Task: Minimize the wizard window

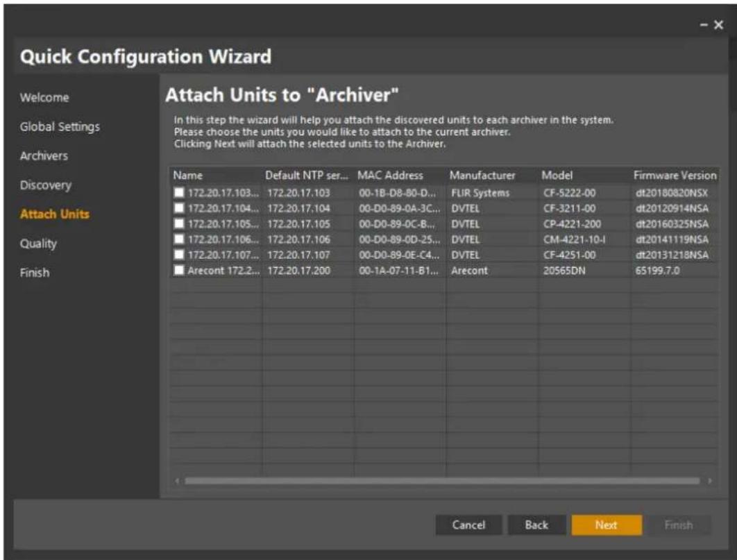Action: pyautogui.click(x=704, y=25)
